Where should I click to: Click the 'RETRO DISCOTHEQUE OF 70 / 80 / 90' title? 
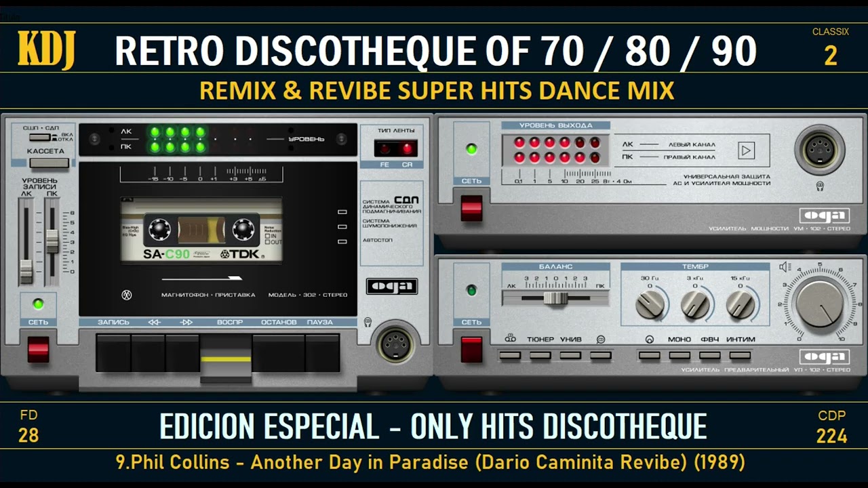pyautogui.click(x=435, y=52)
